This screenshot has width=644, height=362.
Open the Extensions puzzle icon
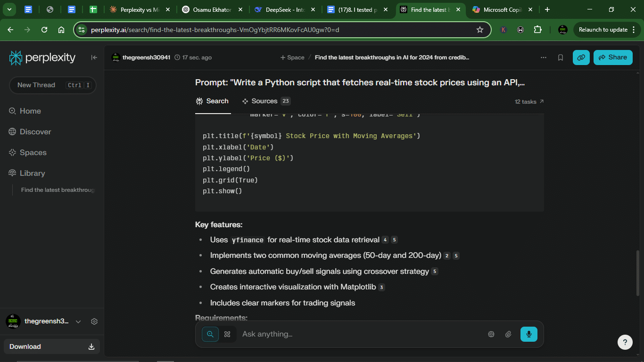[537, 30]
